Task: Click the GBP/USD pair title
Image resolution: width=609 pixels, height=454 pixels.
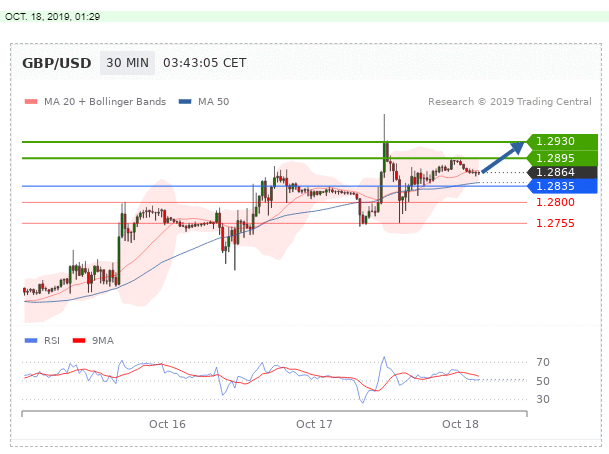Action: tap(57, 63)
